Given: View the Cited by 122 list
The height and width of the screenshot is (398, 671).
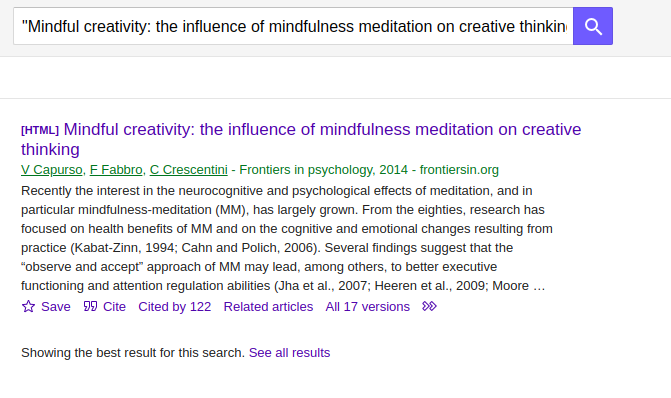Looking at the screenshot, I should [x=175, y=307].
